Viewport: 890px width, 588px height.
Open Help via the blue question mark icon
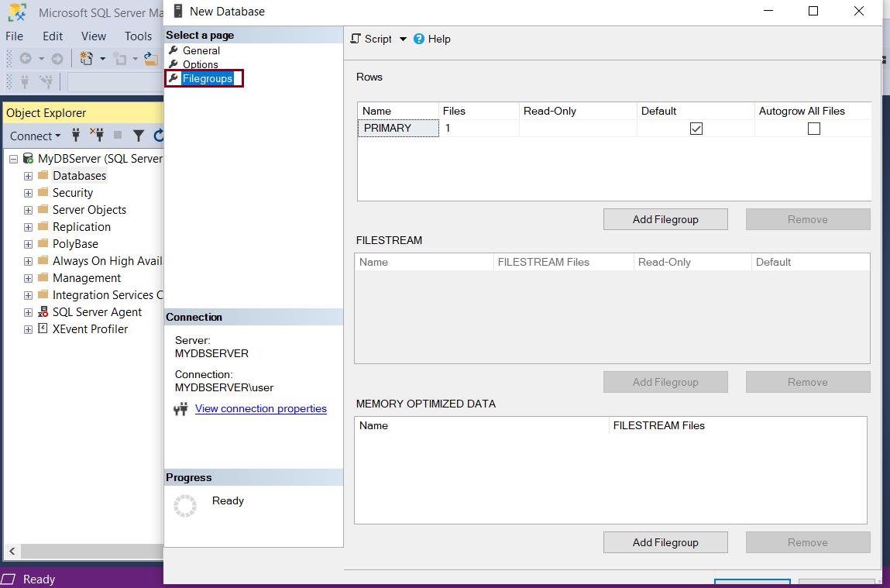click(418, 39)
